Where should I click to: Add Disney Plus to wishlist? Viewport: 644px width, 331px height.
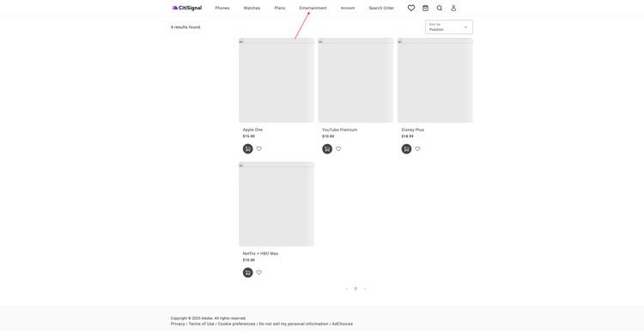[x=417, y=149]
